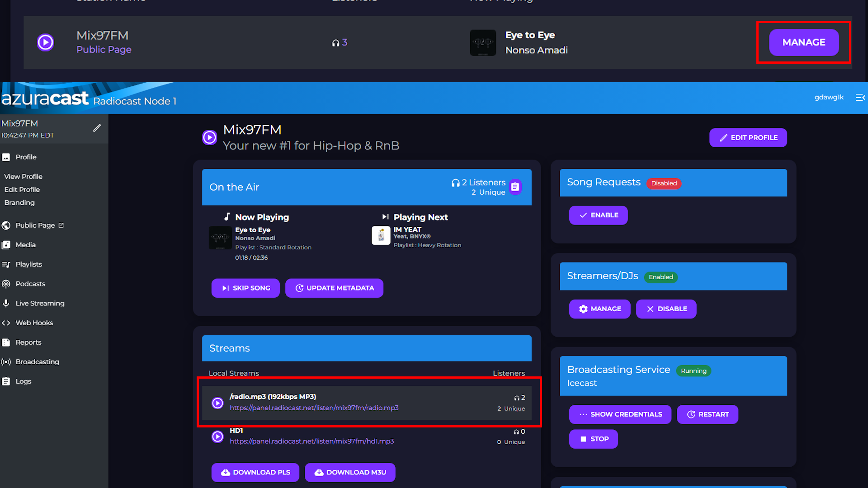Stop the Broadcasting Service

594,439
